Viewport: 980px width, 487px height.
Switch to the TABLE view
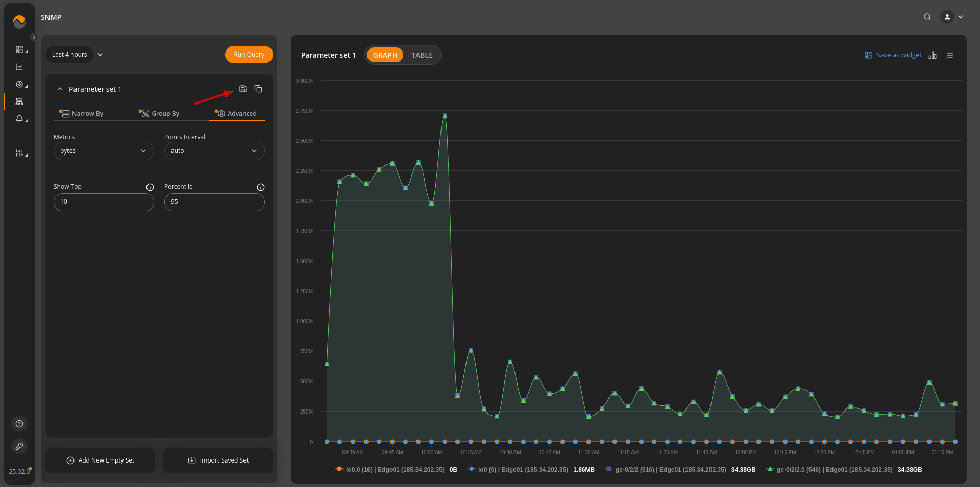coord(422,55)
